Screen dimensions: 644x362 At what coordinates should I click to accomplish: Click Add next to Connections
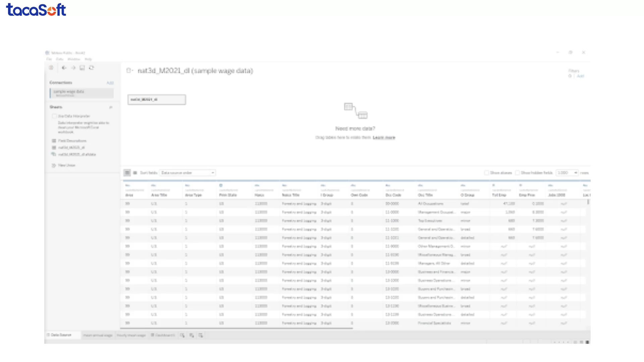(110, 83)
